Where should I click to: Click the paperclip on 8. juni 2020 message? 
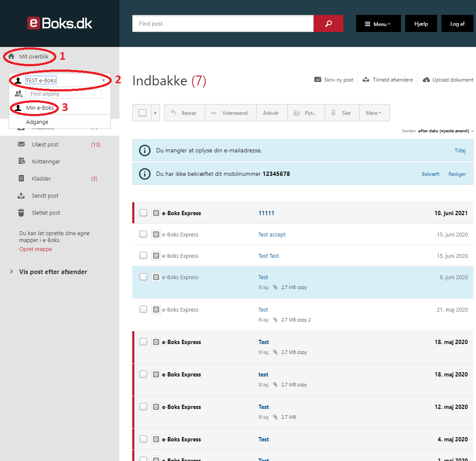[276, 287]
